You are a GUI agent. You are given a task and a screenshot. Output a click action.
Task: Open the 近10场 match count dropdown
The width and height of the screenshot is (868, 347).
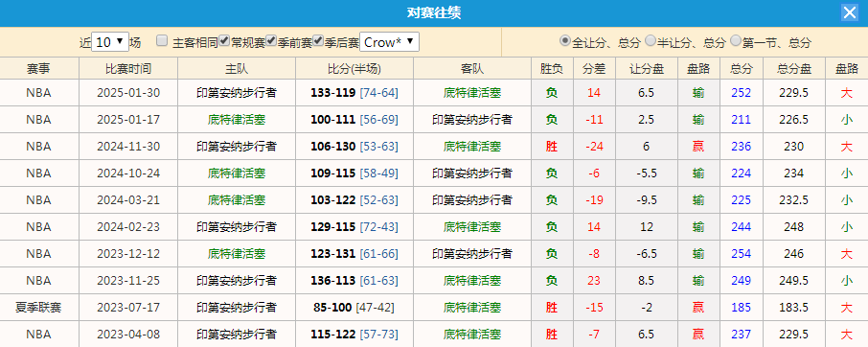(x=110, y=42)
